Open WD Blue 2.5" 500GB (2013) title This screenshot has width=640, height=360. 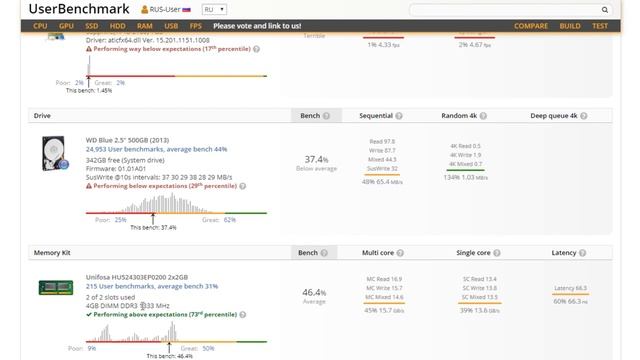127,140
